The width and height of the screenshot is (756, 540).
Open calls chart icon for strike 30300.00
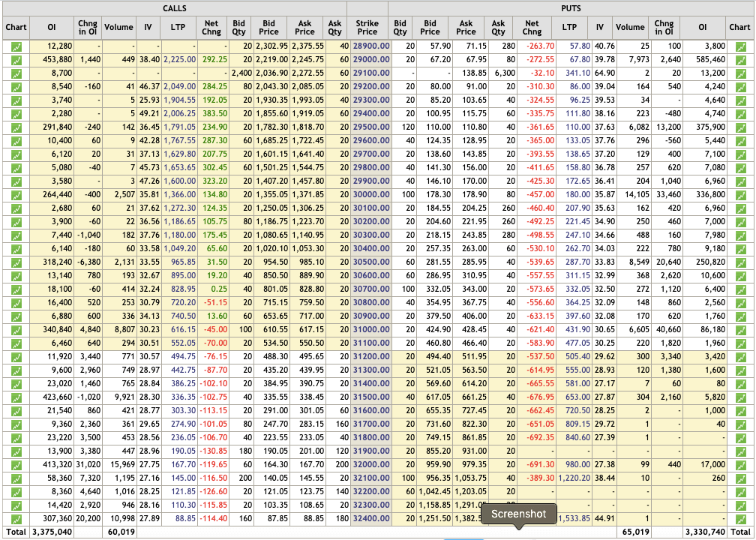[16, 235]
